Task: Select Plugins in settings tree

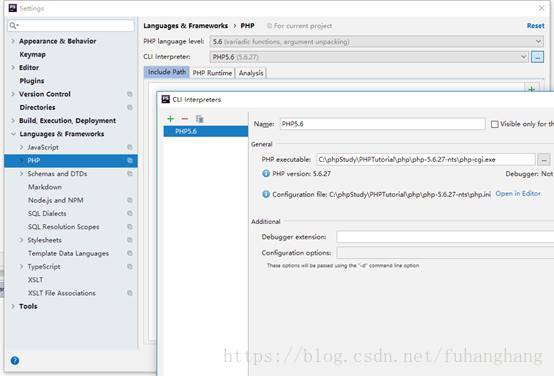Action: [32, 81]
